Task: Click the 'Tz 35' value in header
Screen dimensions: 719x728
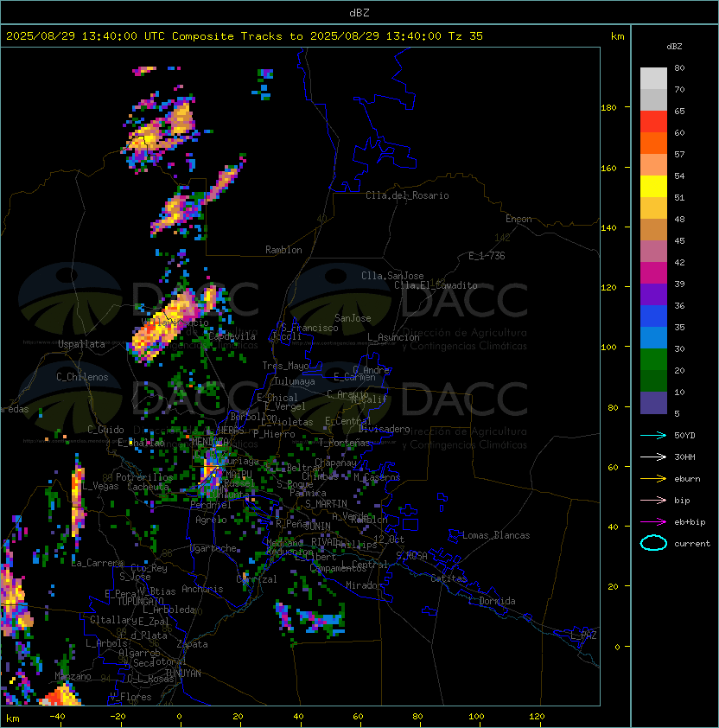Action: pos(466,36)
